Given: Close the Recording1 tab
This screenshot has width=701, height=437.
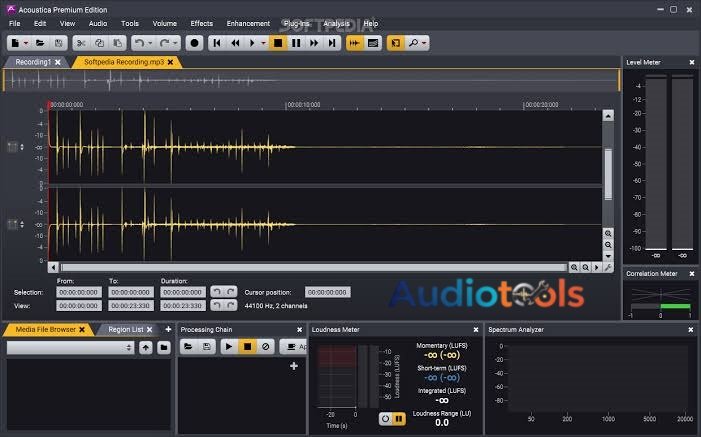Looking at the screenshot, I should coord(58,63).
